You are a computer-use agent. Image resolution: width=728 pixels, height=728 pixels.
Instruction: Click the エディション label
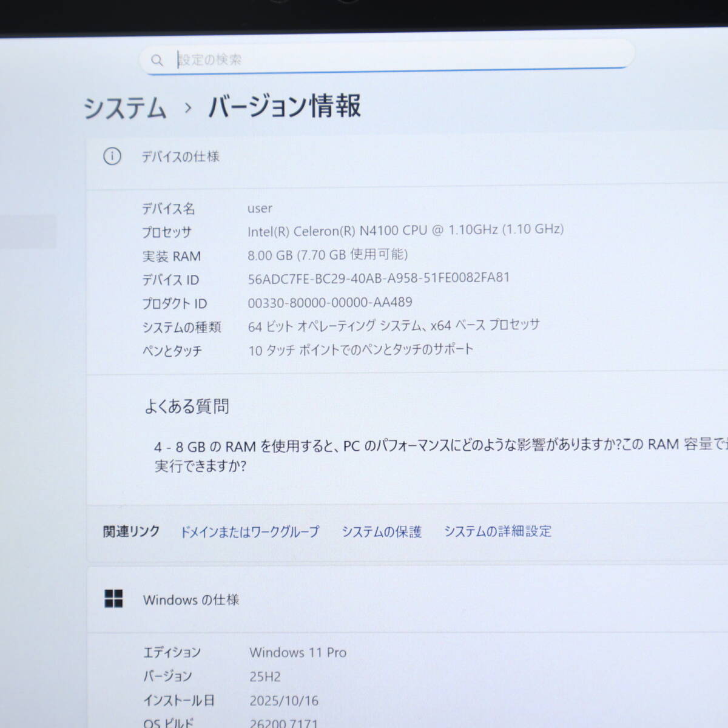pos(172,653)
